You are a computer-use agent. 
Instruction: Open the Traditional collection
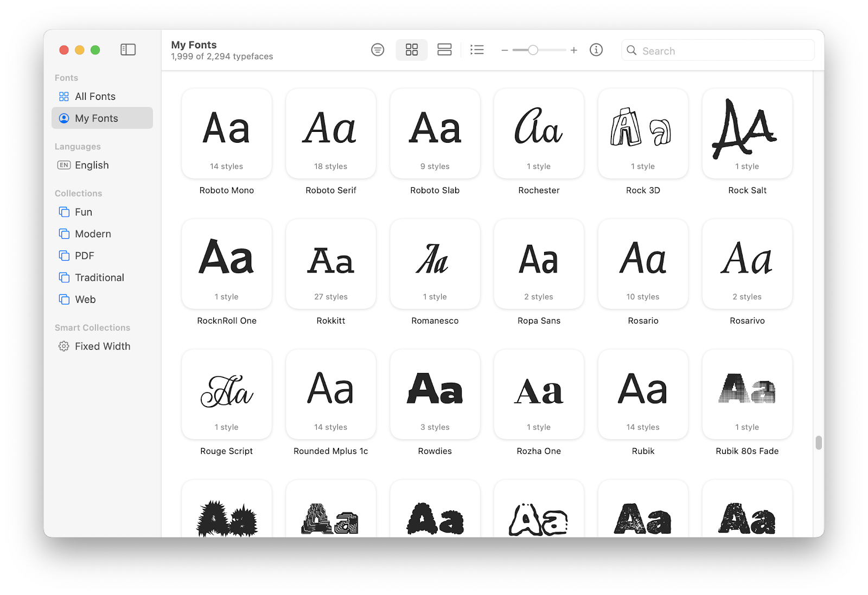tap(102, 277)
